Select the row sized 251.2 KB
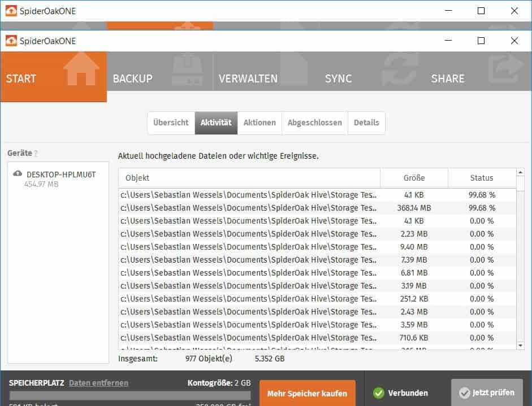Viewport: 532px width, 406px height. (x=317, y=299)
